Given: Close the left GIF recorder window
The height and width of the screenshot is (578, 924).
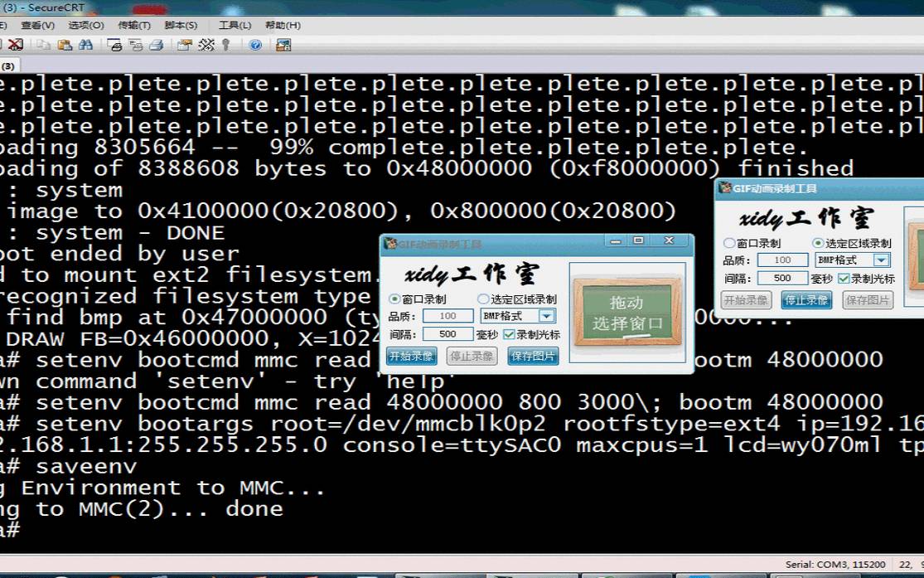Looking at the screenshot, I should click(669, 240).
